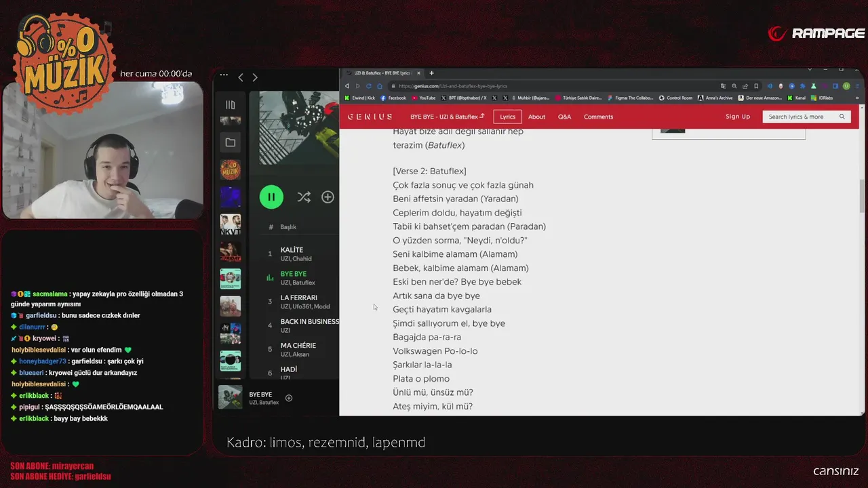
Task: Open Elwind | Kick bookmark
Action: point(360,98)
